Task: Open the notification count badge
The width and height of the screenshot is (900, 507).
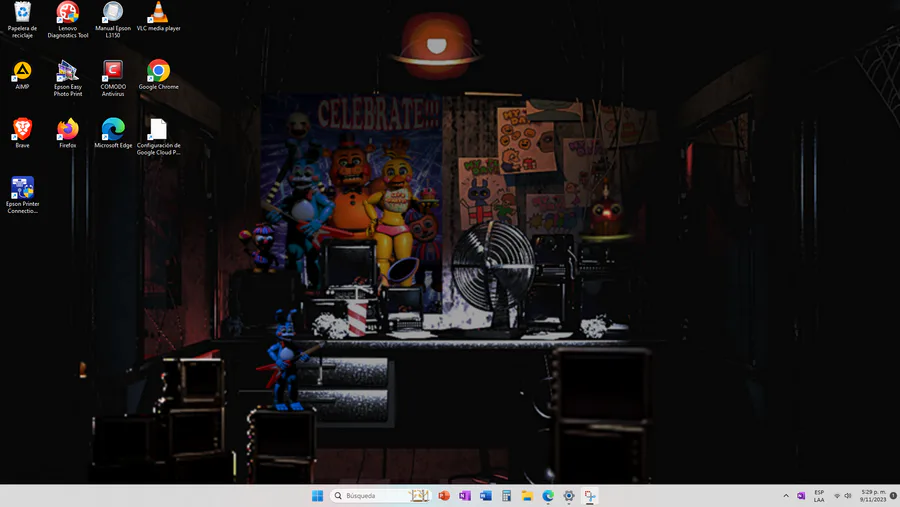Action: click(x=893, y=496)
